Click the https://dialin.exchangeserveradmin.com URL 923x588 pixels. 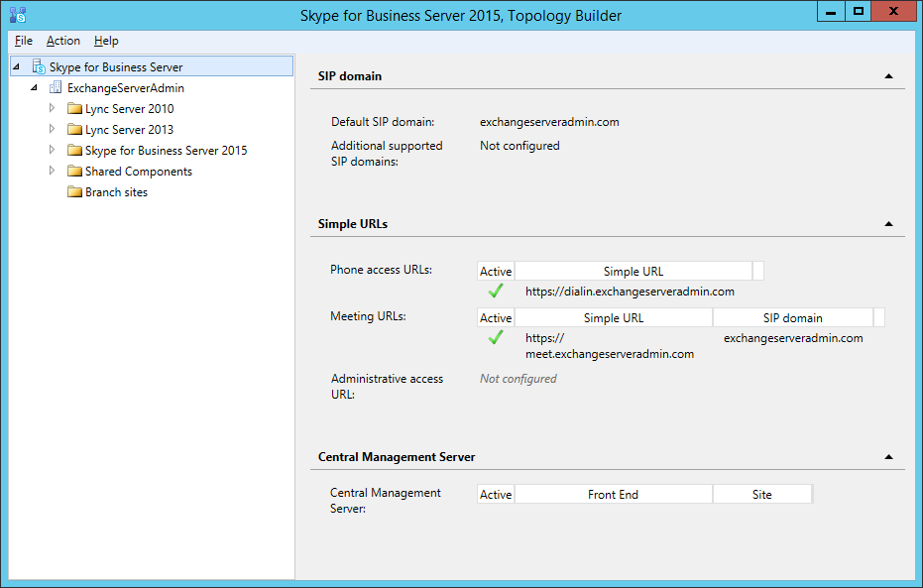630,291
